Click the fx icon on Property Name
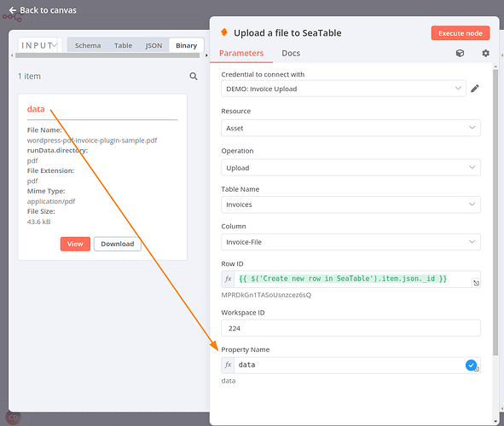This screenshot has width=504, height=426. tap(228, 365)
